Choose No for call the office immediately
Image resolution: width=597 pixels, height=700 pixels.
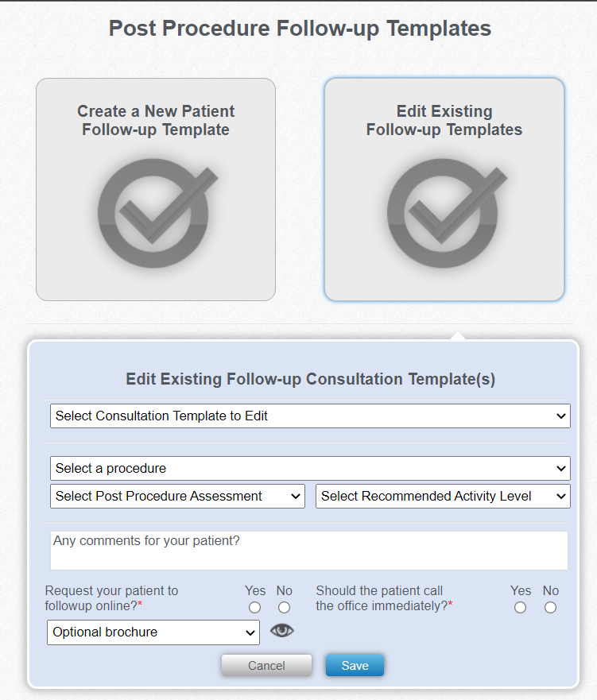(551, 608)
